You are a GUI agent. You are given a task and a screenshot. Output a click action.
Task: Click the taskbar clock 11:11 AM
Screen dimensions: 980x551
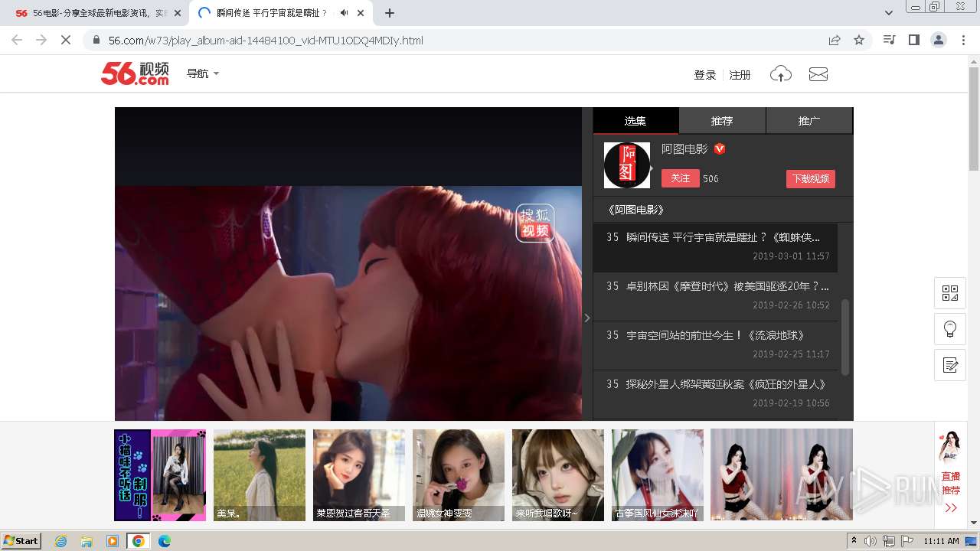point(941,541)
